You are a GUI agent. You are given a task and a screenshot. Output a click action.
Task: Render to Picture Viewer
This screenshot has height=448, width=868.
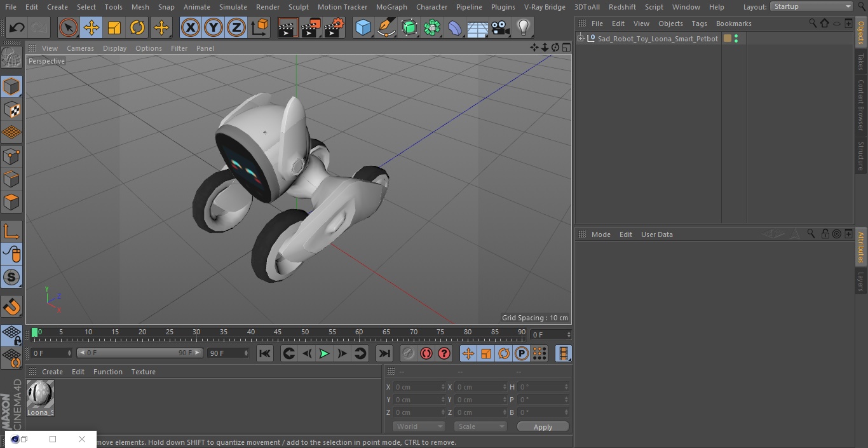click(311, 27)
